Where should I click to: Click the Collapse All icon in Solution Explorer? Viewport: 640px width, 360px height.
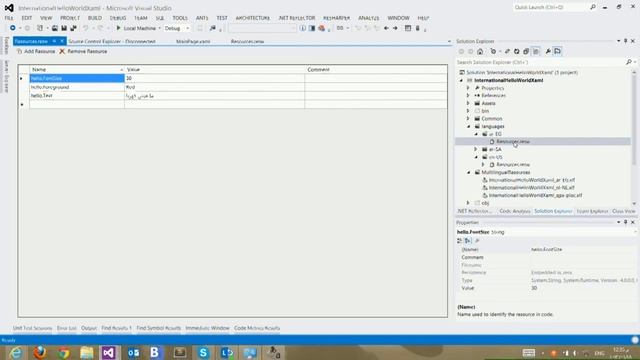pos(526,51)
